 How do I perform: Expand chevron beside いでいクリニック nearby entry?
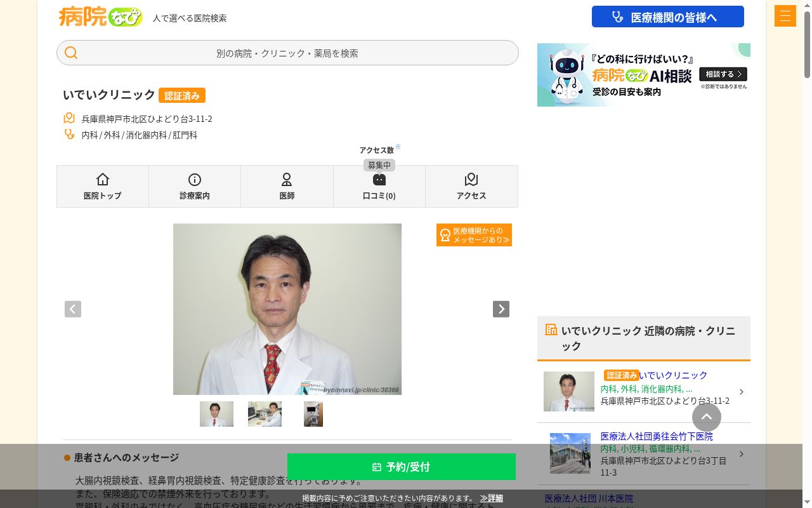point(742,392)
